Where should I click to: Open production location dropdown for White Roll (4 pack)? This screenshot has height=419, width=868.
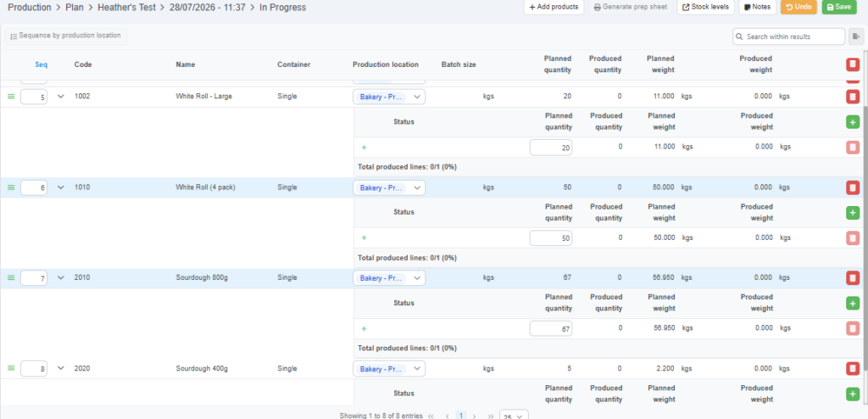click(389, 188)
